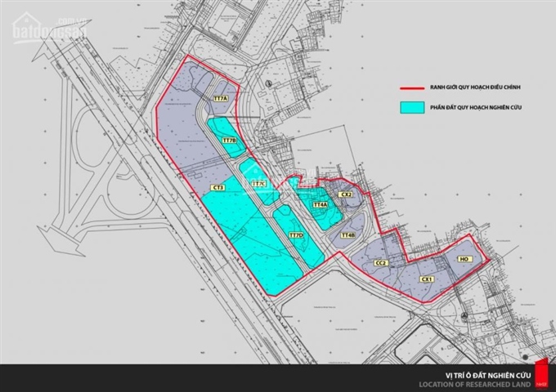Click the CC2 plot label
The image size is (556, 392).
[x=380, y=262]
